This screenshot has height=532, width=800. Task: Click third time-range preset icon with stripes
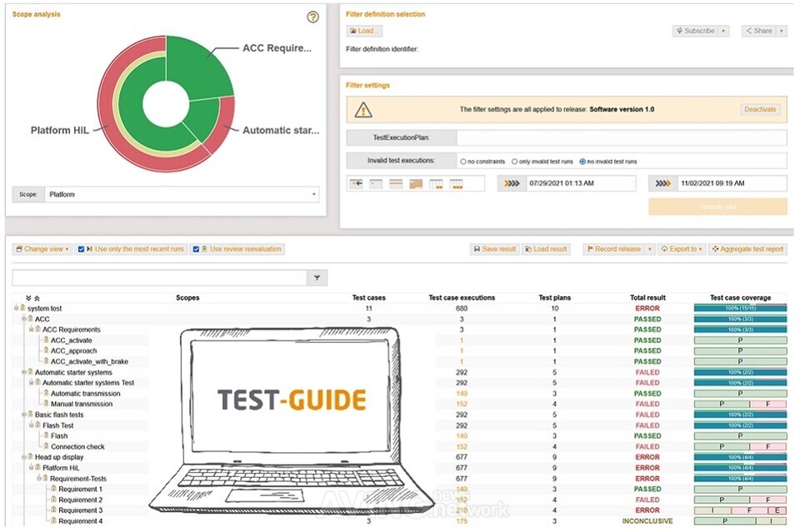(x=396, y=183)
